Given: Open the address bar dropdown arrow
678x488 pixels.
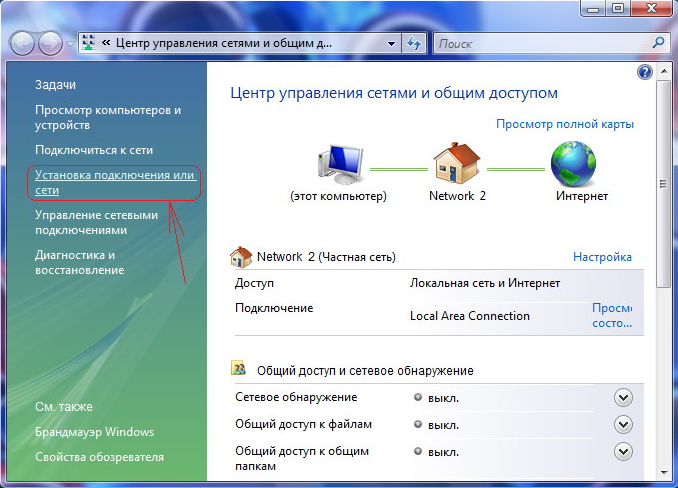Looking at the screenshot, I should coord(391,44).
